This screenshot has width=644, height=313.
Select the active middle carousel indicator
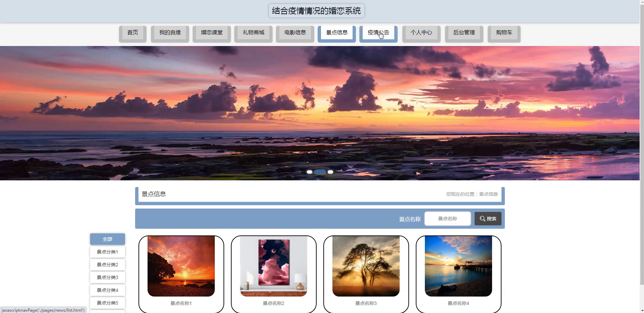320,172
